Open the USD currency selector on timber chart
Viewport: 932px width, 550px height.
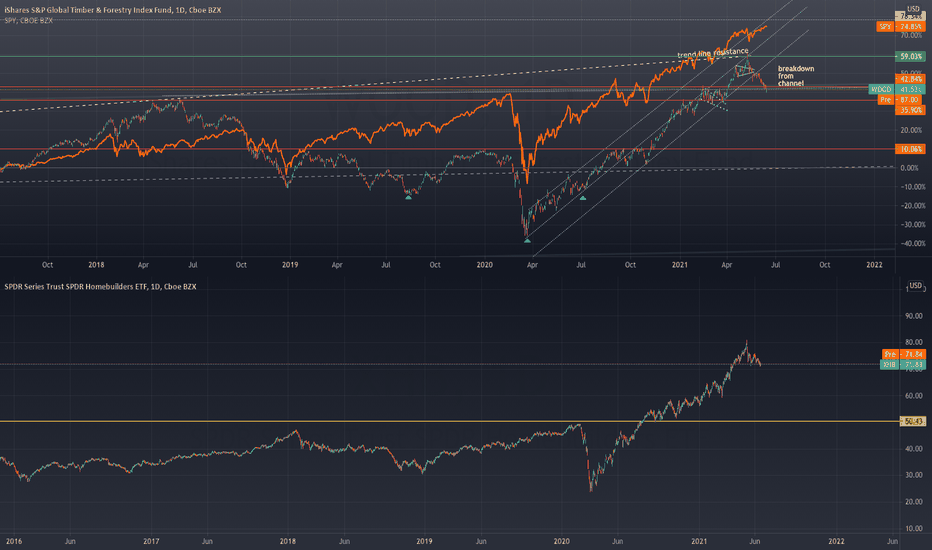[x=913, y=9]
